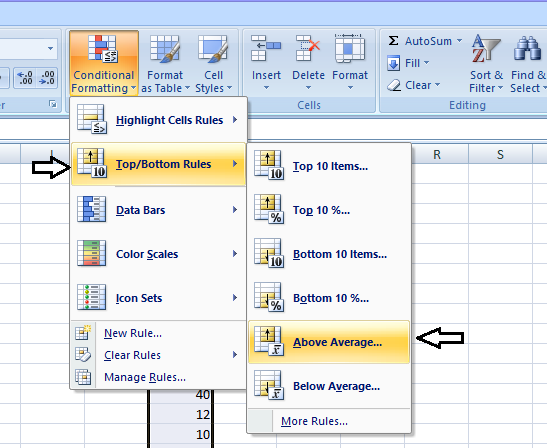Open the Conditional Formatting menu button
This screenshot has width=547, height=448.
[x=104, y=64]
